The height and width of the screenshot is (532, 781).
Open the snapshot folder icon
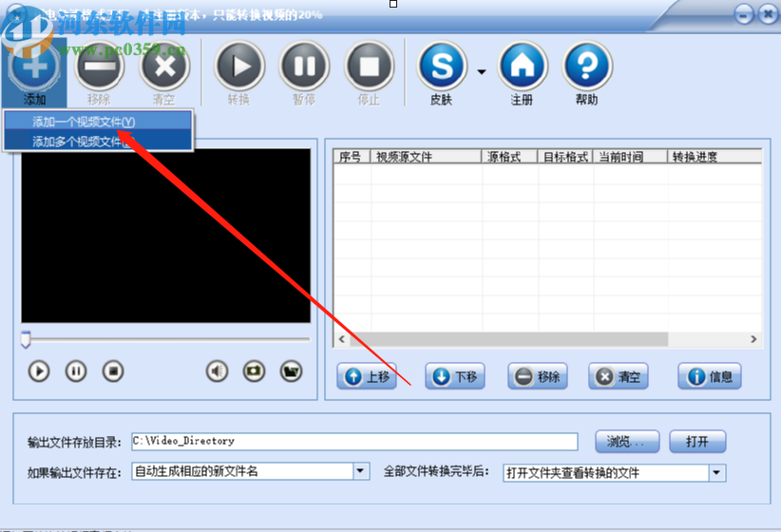291,371
